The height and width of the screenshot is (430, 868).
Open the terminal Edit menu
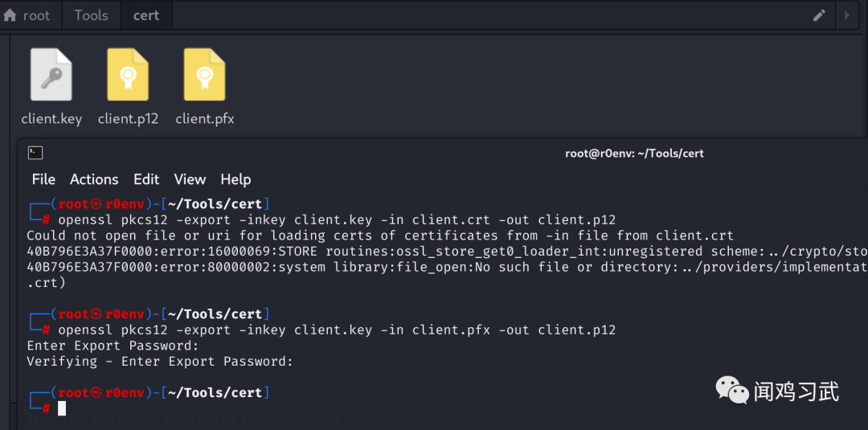pos(146,179)
